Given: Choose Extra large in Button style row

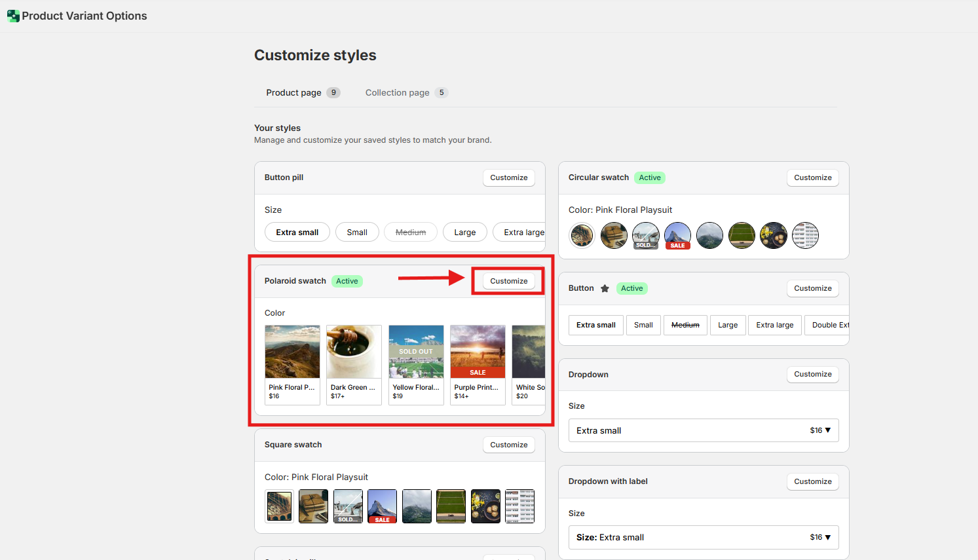Looking at the screenshot, I should point(774,325).
